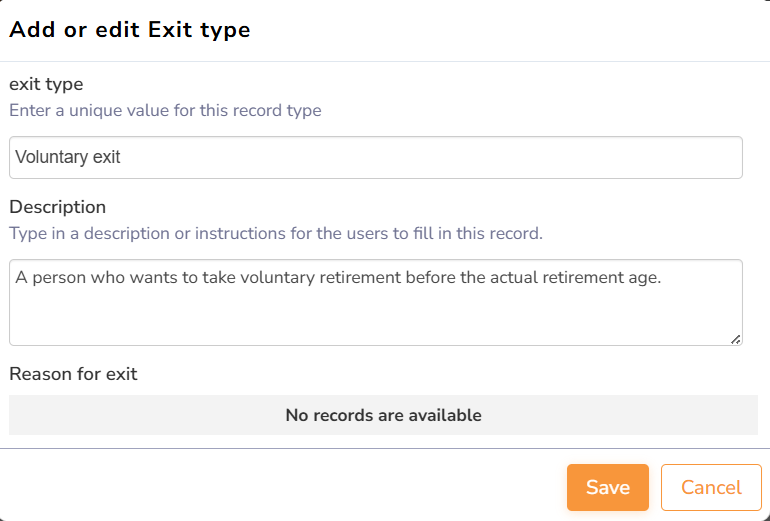Click the 'Type in a description' hint text
The width and height of the screenshot is (770, 521).
coord(275,234)
